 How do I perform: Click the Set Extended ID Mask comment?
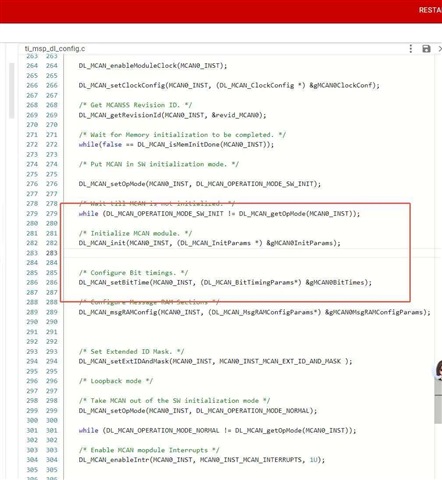[131, 351]
